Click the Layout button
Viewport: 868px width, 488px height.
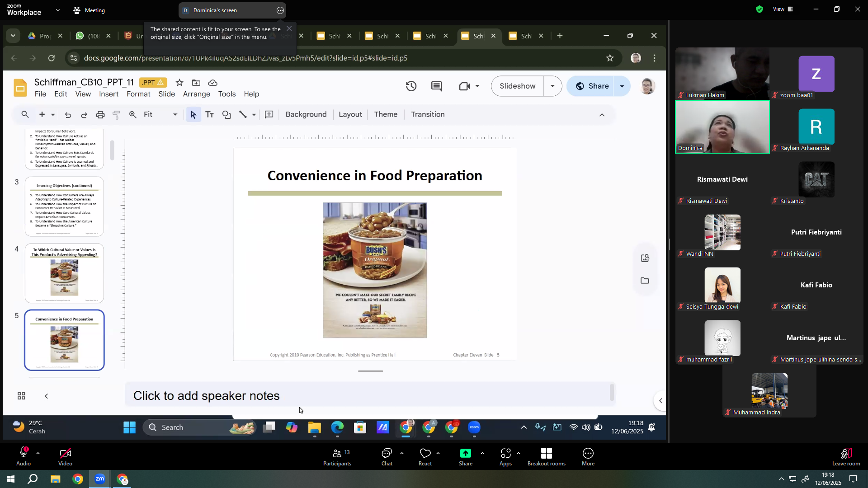[x=350, y=115]
